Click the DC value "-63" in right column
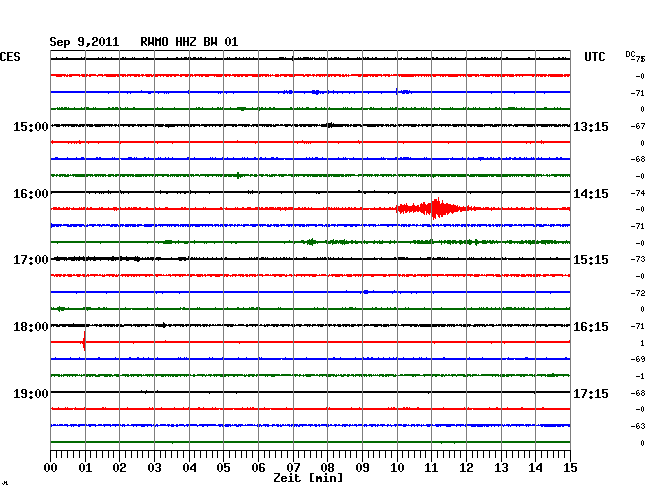650x494 pixels. pyautogui.click(x=640, y=426)
